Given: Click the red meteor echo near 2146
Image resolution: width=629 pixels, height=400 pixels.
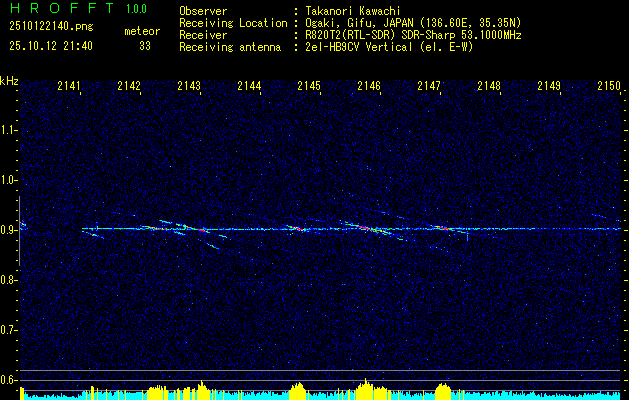Looking at the screenshot, I should tap(366, 228).
